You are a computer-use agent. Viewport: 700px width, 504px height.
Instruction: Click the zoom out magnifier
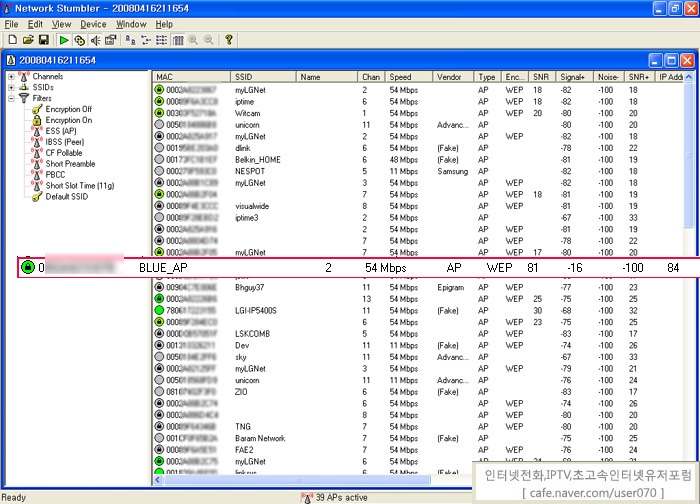pyautogui.click(x=208, y=40)
